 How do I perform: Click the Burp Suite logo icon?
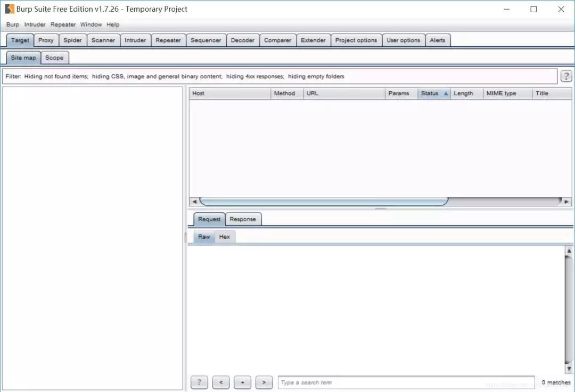[10, 9]
